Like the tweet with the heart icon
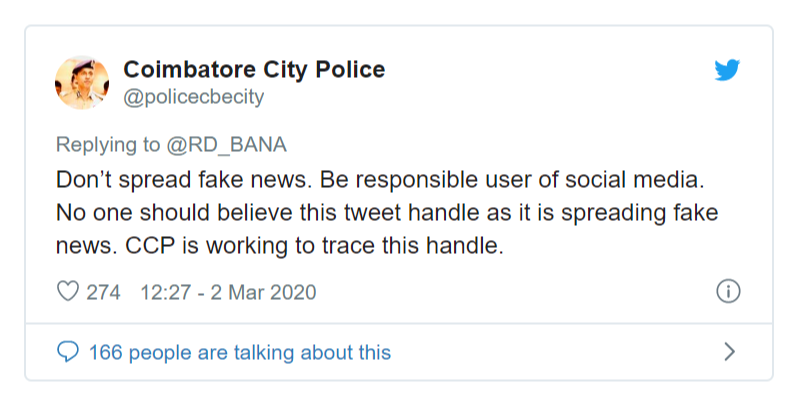This screenshot has width=808, height=397. (68, 291)
